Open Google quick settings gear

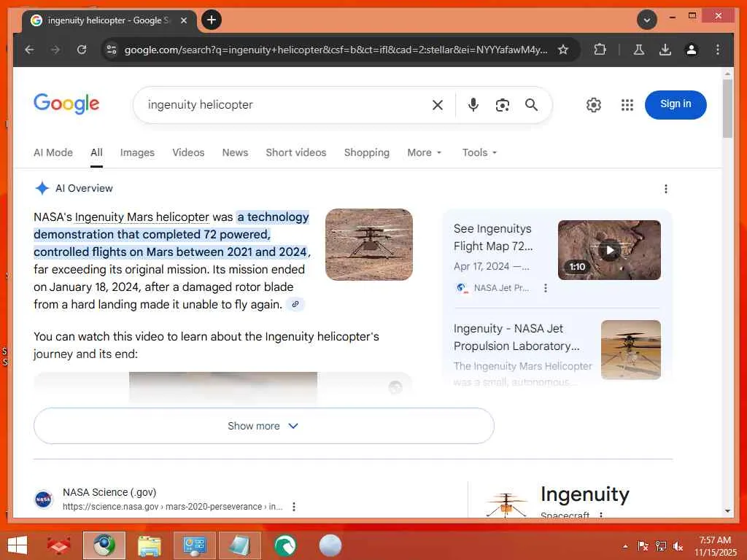[x=593, y=105]
